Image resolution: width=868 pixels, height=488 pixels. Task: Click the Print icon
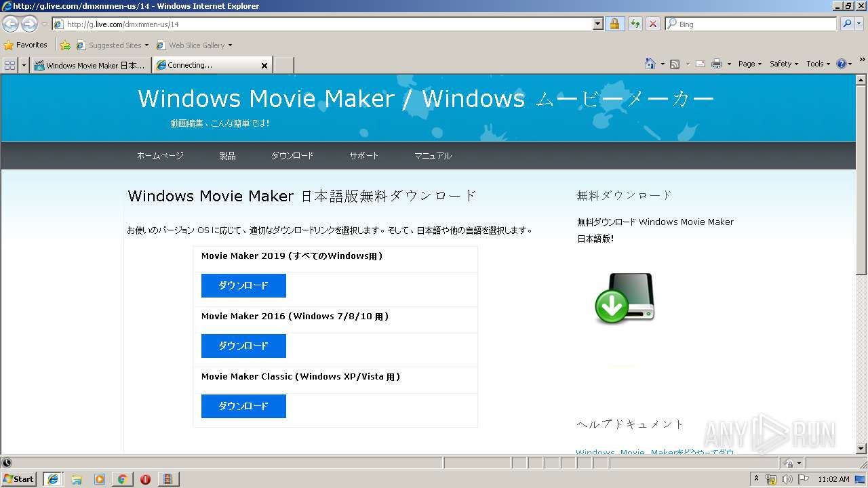click(717, 64)
